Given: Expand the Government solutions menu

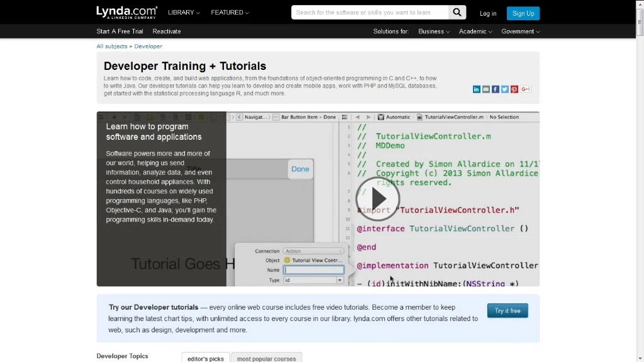Looking at the screenshot, I should tap(520, 31).
